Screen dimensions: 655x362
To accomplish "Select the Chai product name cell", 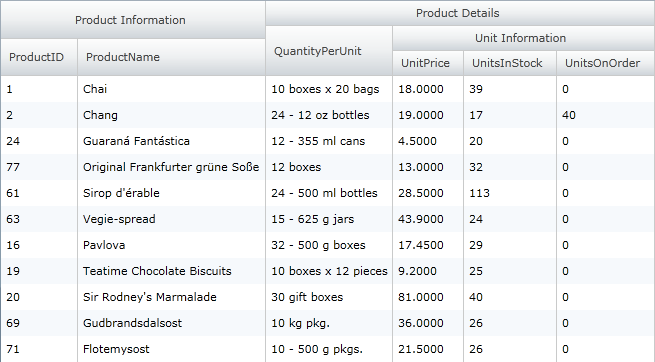I will [172, 89].
